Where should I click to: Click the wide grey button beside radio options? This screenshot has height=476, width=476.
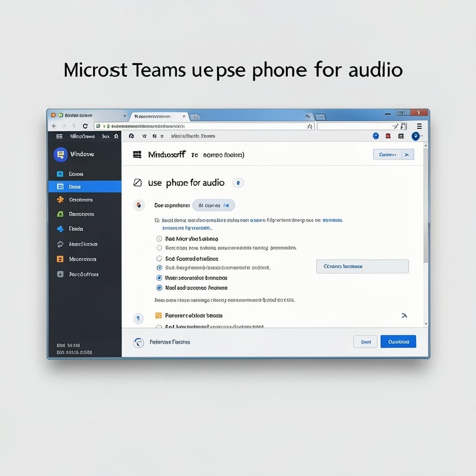(363, 266)
